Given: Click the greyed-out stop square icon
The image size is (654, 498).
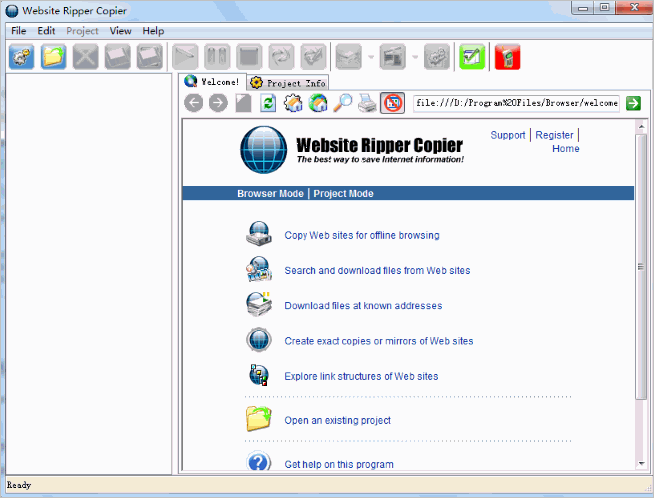Looking at the screenshot, I should [x=249, y=56].
